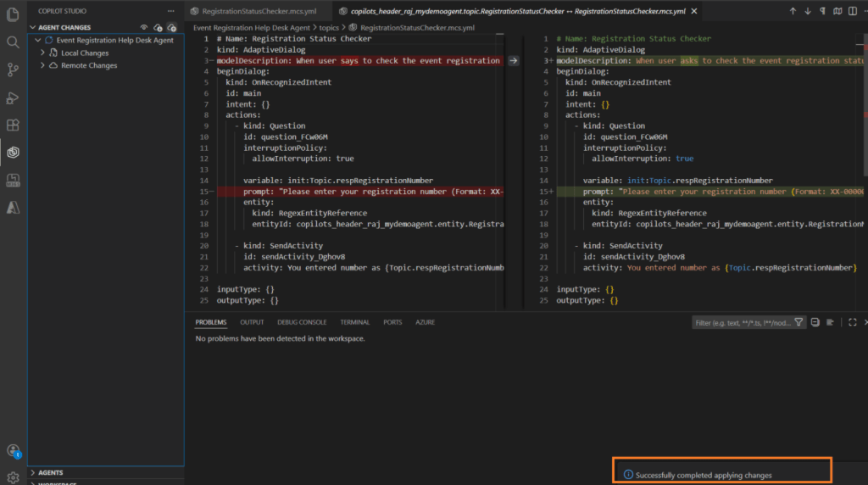Toggle whitespace display with pilcrow icon
This screenshot has width=868, height=485.
tap(822, 11)
